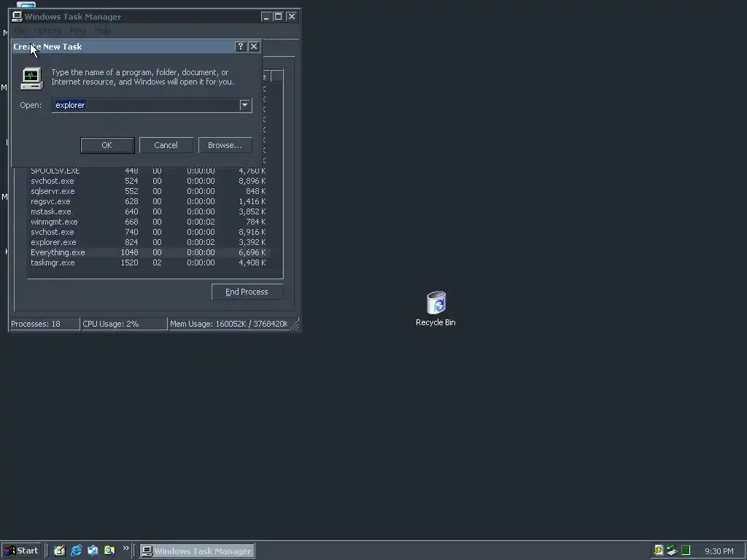Click the Start button on taskbar
Viewport: 747px width, 560px height.
(21, 551)
